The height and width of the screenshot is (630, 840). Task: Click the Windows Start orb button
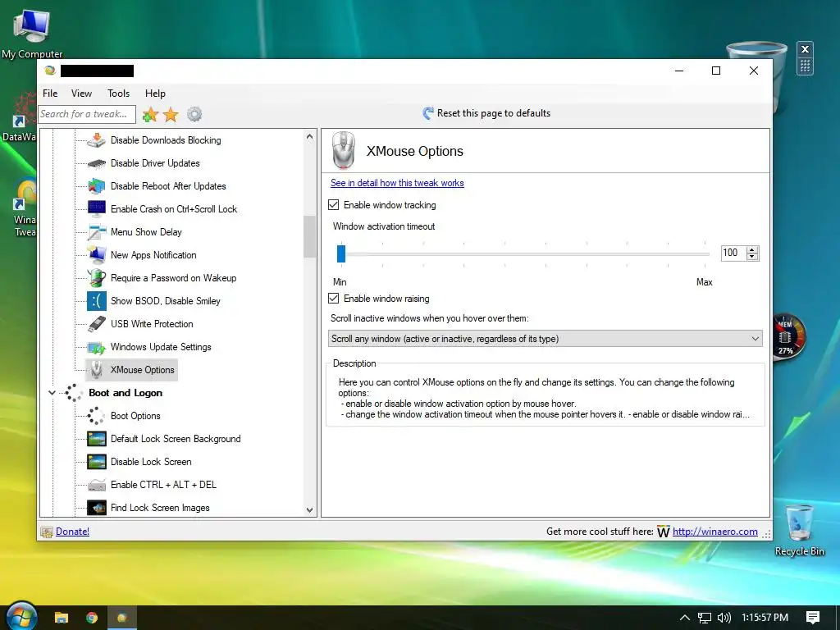[x=21, y=616]
